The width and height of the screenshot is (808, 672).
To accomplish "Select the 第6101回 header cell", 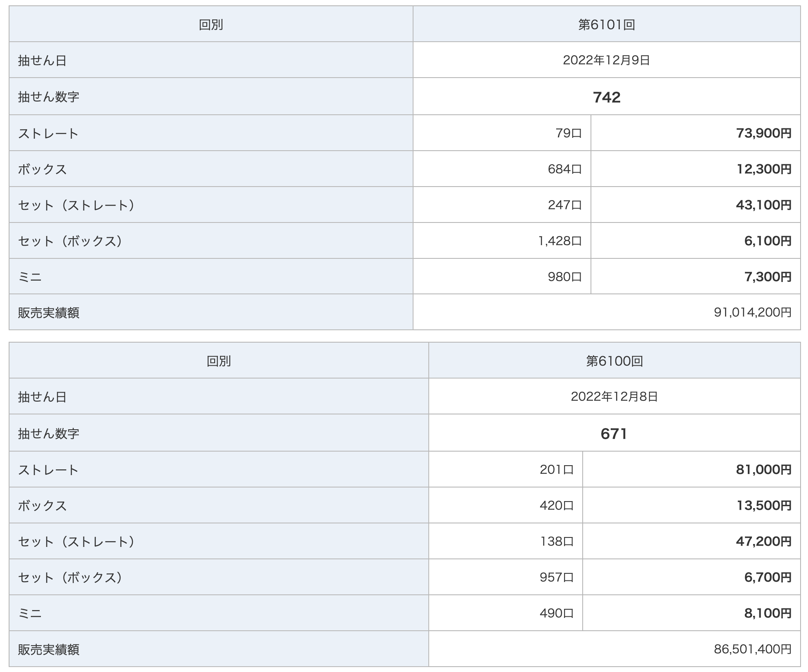I will 607,24.
